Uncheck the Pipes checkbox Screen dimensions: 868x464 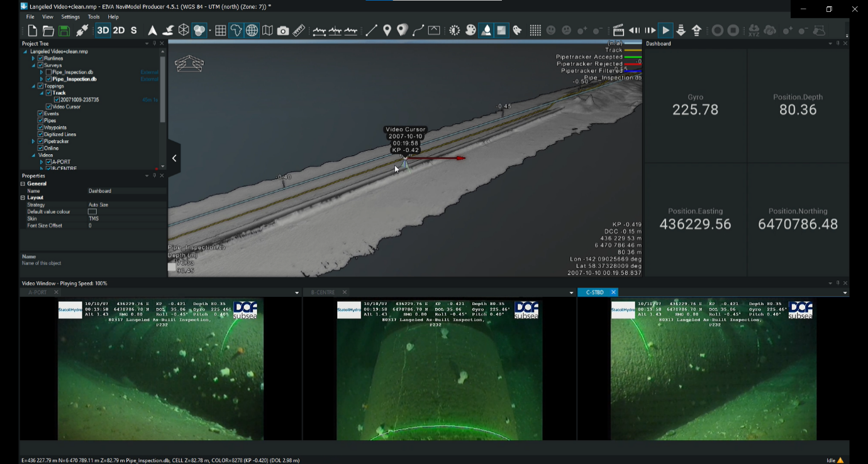click(x=41, y=121)
